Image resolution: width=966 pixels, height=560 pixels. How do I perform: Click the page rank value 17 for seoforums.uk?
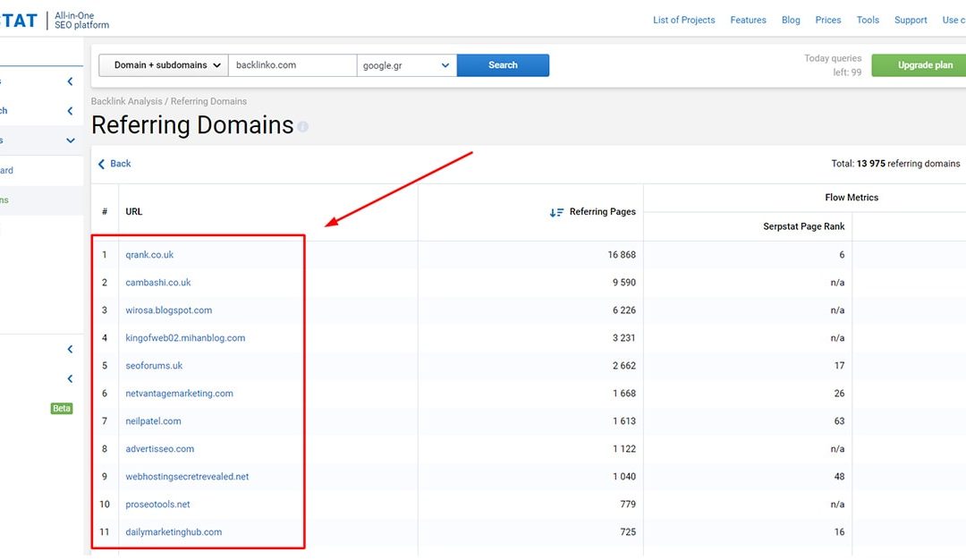839,366
